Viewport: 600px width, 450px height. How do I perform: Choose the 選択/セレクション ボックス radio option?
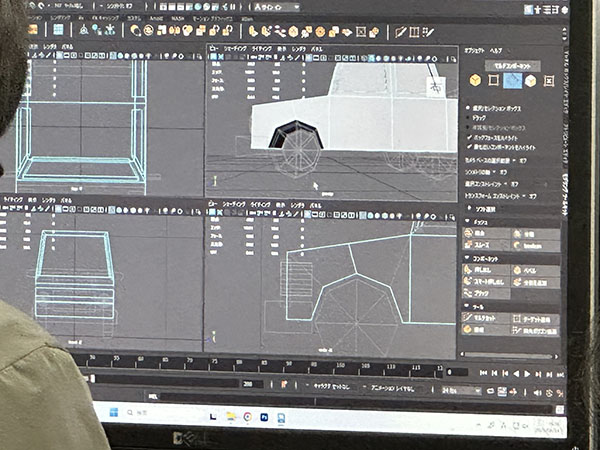468,108
